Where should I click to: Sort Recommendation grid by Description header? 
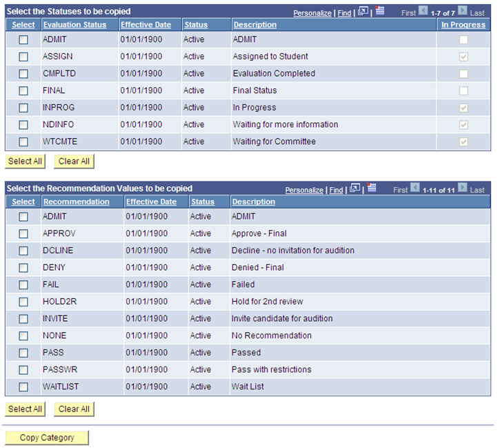pos(253,202)
